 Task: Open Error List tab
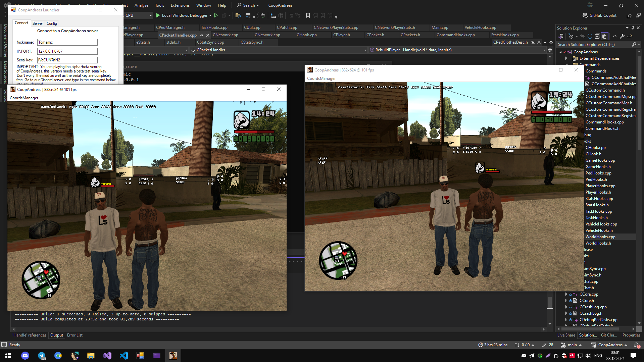pyautogui.click(x=75, y=335)
